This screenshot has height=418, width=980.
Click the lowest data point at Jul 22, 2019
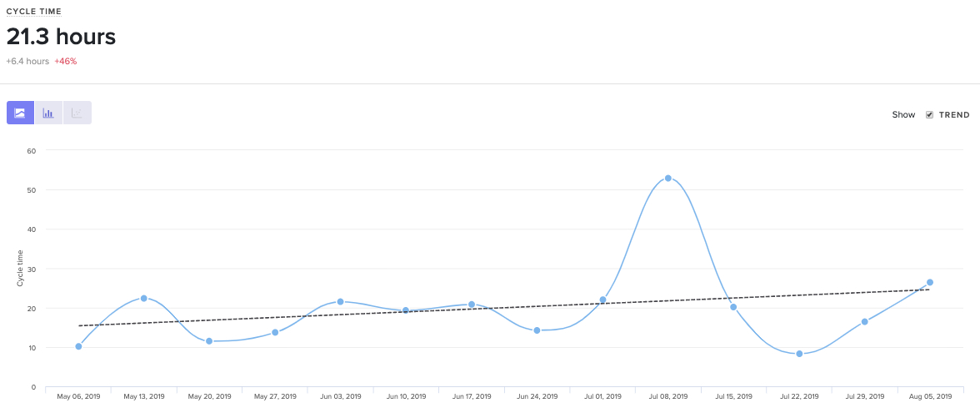[x=799, y=354]
